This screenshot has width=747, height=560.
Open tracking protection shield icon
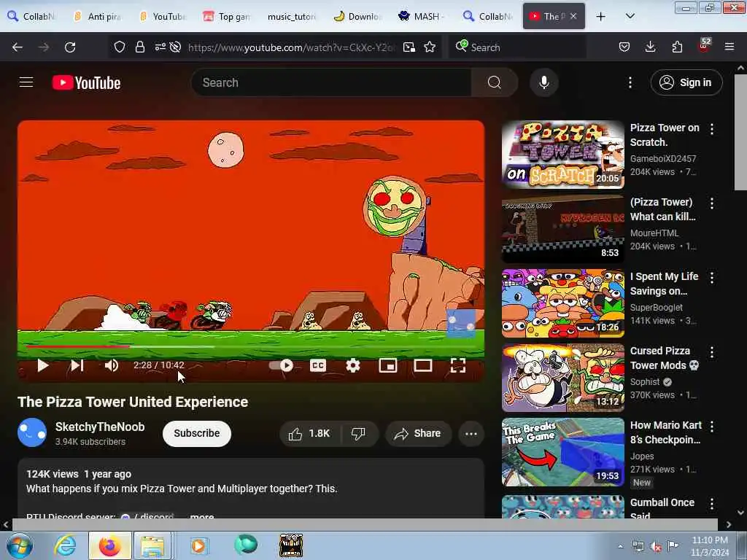[120, 47]
